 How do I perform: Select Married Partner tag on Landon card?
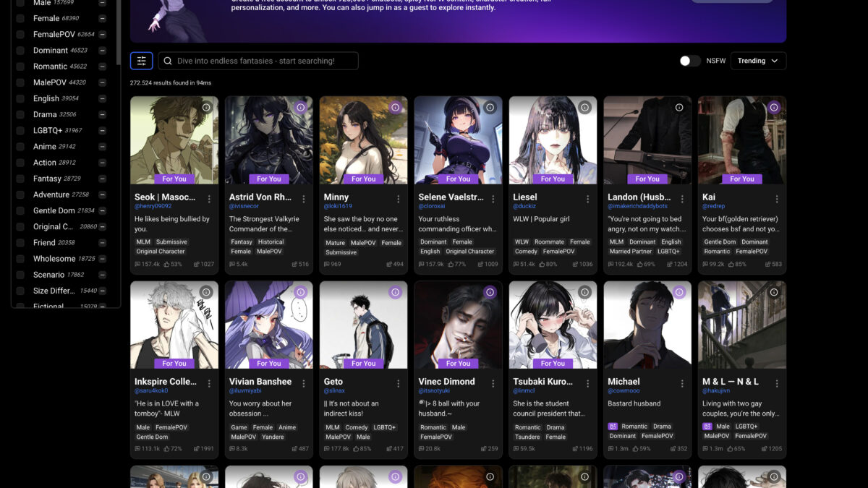pos(631,252)
